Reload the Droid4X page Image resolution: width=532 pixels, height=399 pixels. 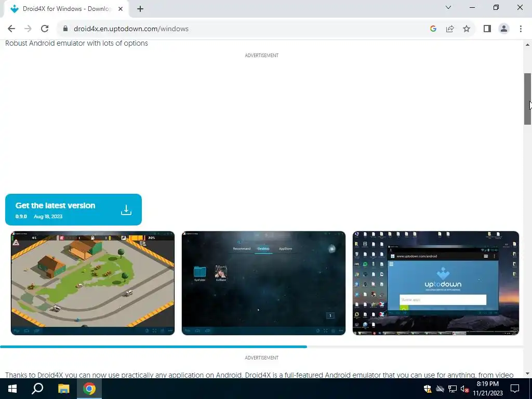click(45, 29)
